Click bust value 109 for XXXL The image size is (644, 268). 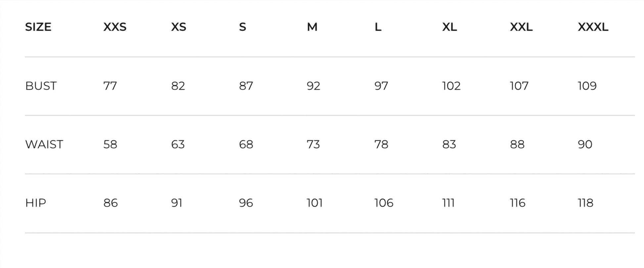[x=587, y=86]
